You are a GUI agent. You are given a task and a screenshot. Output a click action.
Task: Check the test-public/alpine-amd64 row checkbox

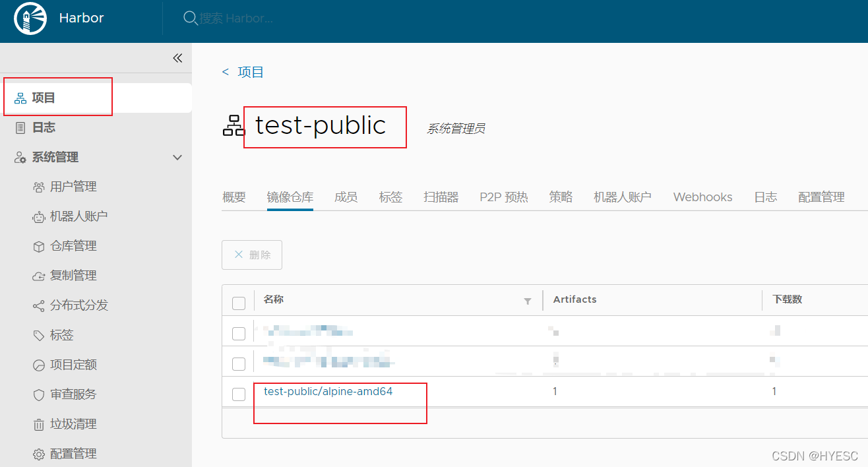[239, 394]
